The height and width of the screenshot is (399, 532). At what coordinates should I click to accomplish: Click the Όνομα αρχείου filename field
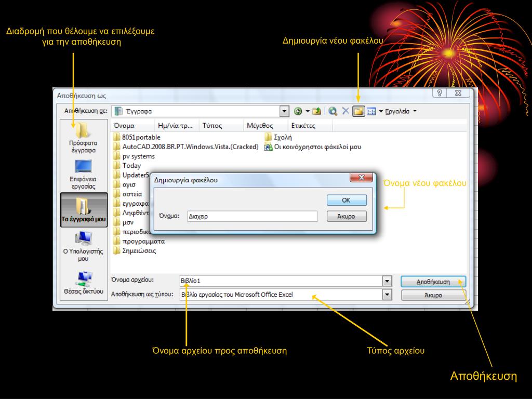click(281, 281)
